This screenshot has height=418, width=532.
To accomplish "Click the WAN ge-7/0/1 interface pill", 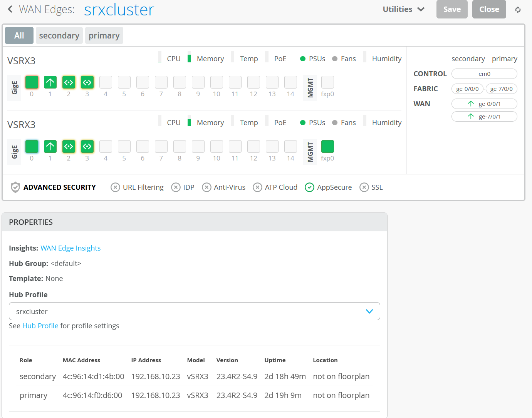I will point(484,116).
